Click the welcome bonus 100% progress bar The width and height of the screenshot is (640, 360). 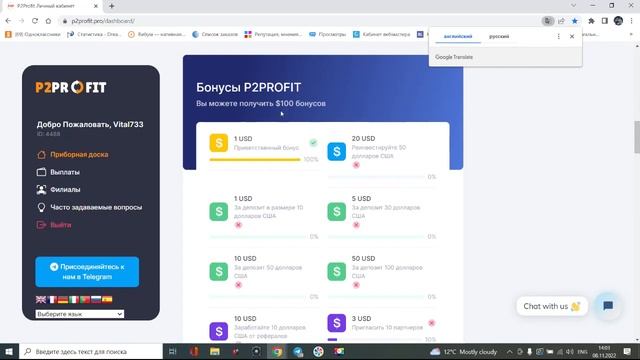(255, 160)
